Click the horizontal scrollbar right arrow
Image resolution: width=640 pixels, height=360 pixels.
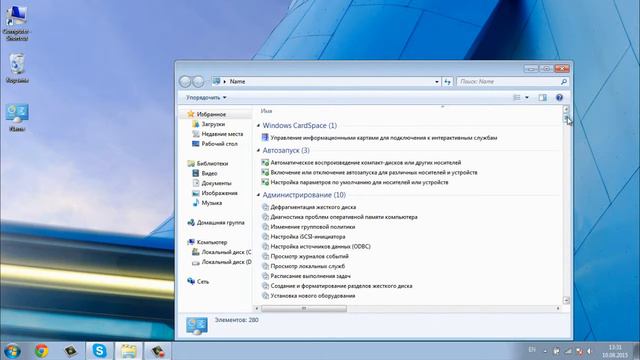[x=558, y=309]
